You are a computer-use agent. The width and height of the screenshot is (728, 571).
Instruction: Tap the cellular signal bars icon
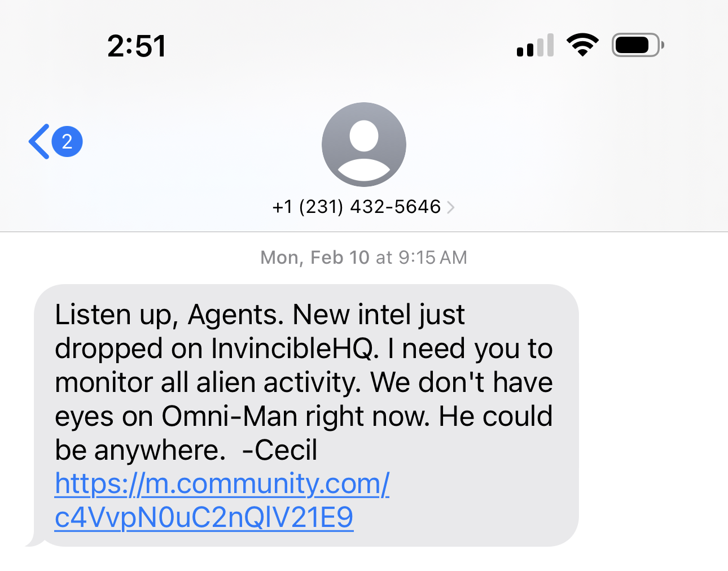coord(535,45)
